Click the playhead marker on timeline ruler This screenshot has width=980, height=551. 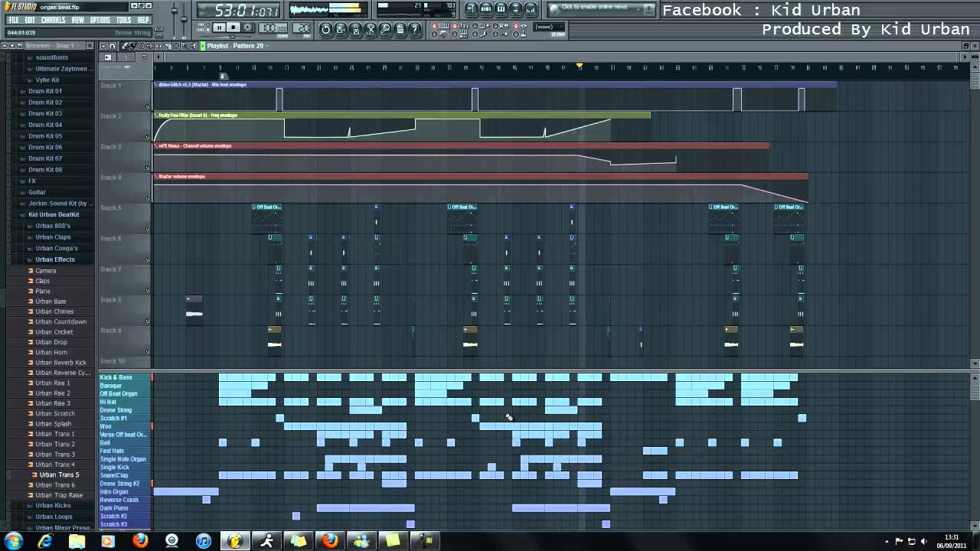(580, 67)
